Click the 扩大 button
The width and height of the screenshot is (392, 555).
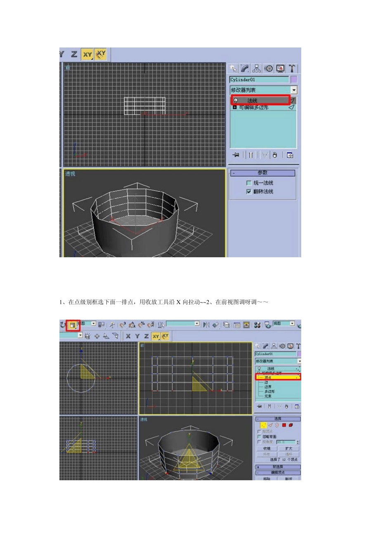tap(288, 448)
